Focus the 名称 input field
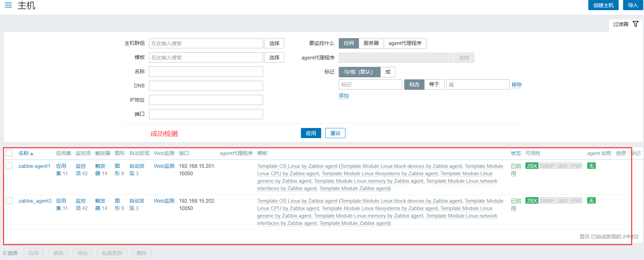644x260 pixels. [x=206, y=72]
